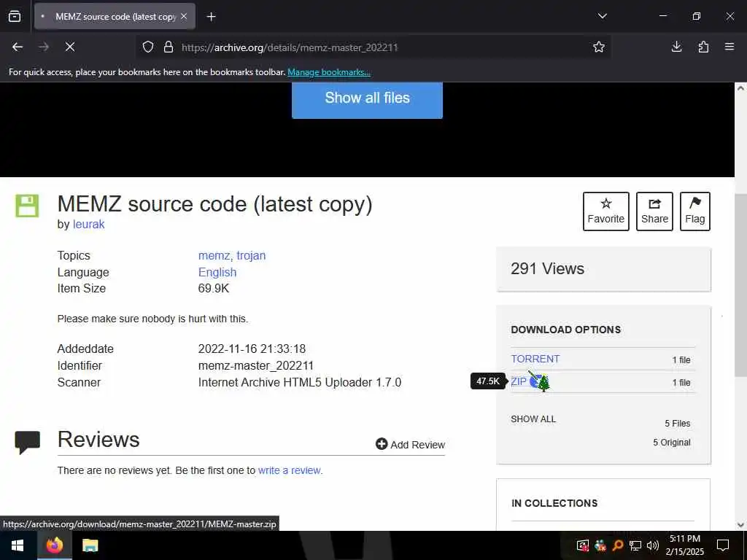
Task: Open the volume speaker tray icon
Action: (x=653, y=545)
